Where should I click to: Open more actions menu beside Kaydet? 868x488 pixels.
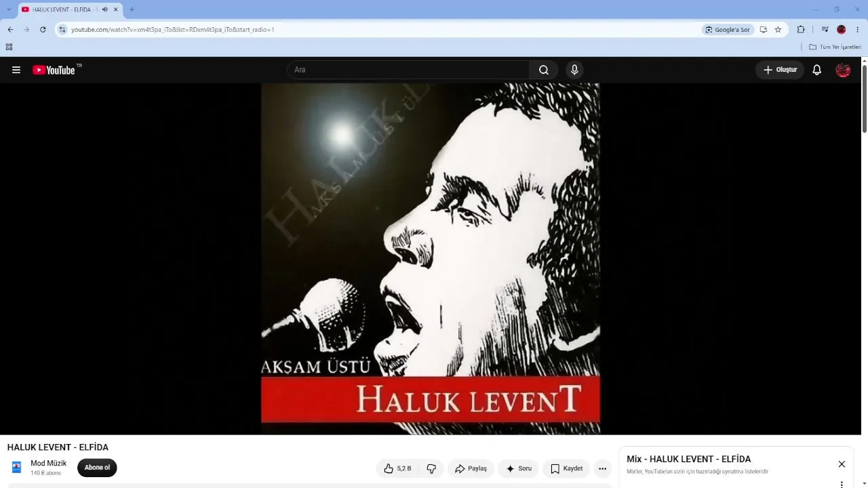[602, 468]
